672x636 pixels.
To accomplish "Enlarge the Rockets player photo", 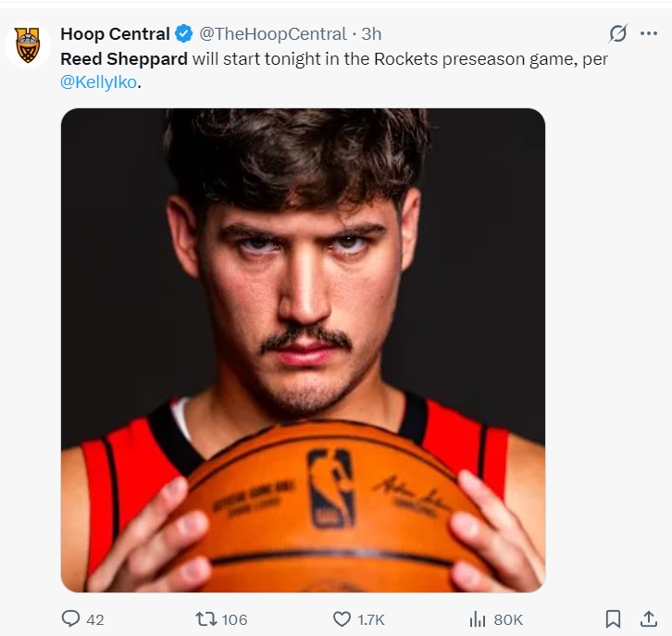I will tap(303, 350).
